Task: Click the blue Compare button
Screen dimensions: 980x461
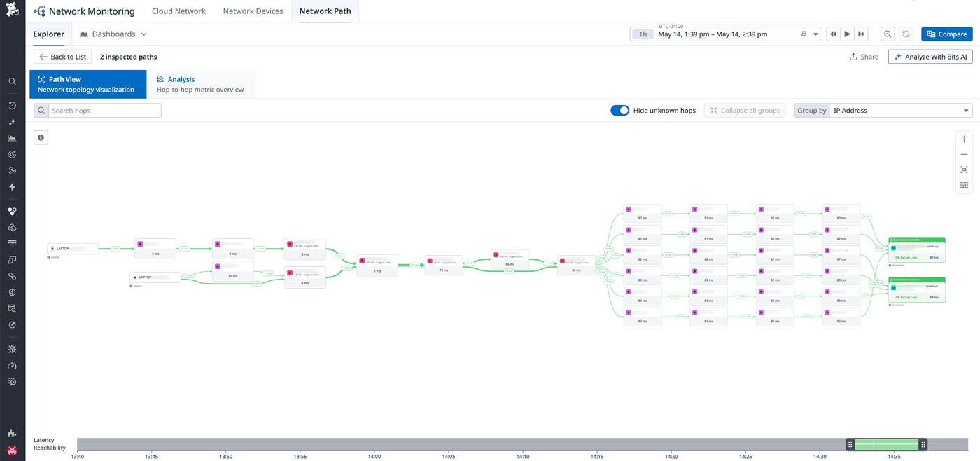Action: (x=947, y=34)
